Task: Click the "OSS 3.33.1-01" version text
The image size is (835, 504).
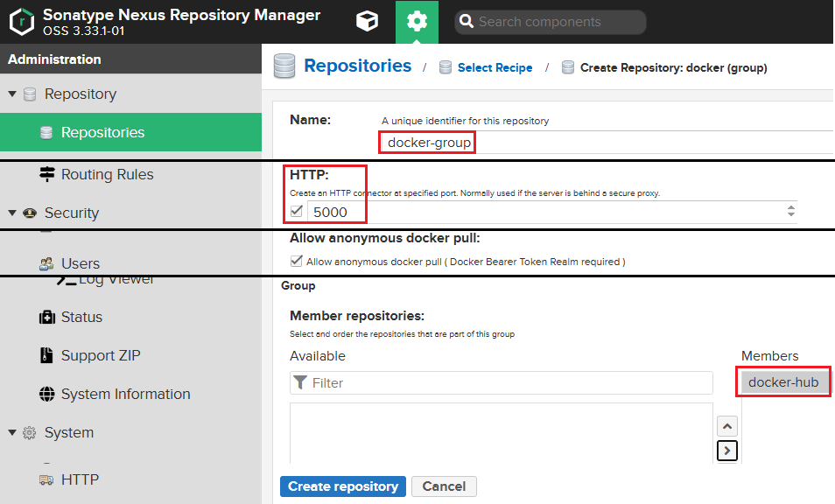Action: pos(84,31)
